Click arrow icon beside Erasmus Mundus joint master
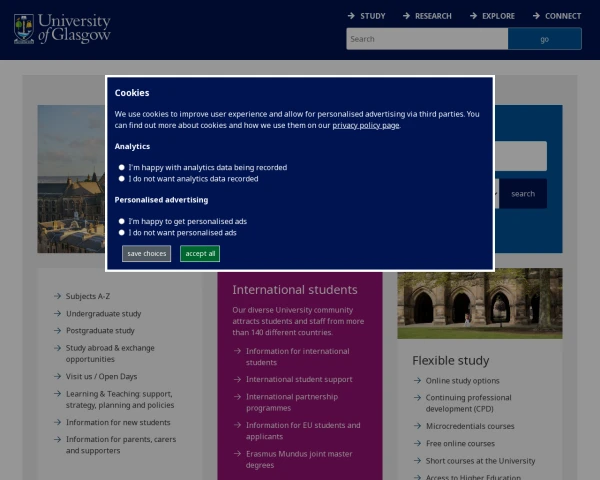This screenshot has height=480, width=600. 237,454
